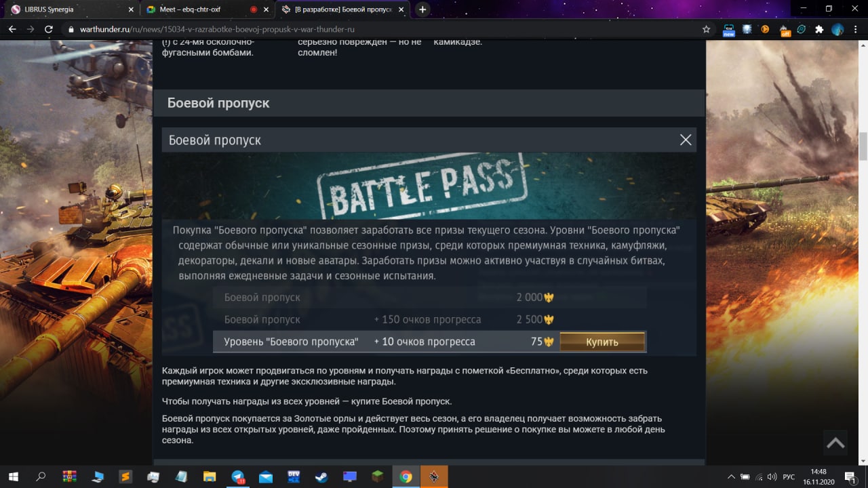This screenshot has width=868, height=488.
Task: Open the Chrome profile avatar
Action: [x=837, y=29]
